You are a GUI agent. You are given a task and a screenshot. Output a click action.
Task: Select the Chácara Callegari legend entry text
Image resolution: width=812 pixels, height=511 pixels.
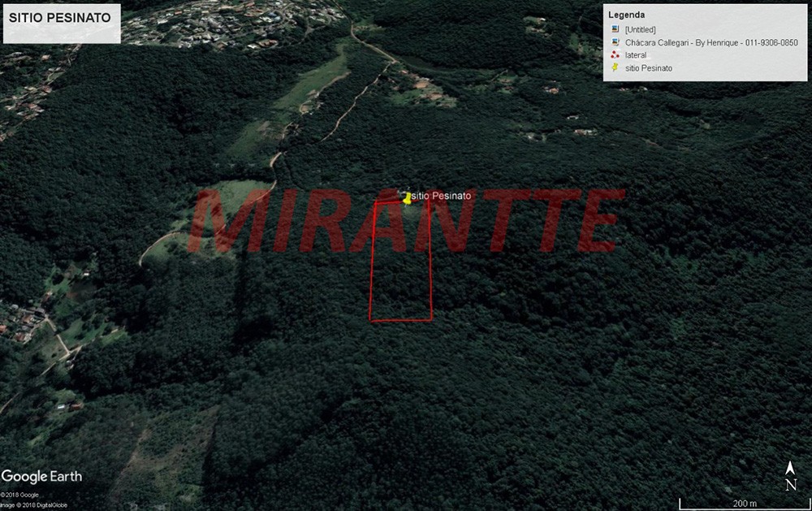tap(711, 42)
